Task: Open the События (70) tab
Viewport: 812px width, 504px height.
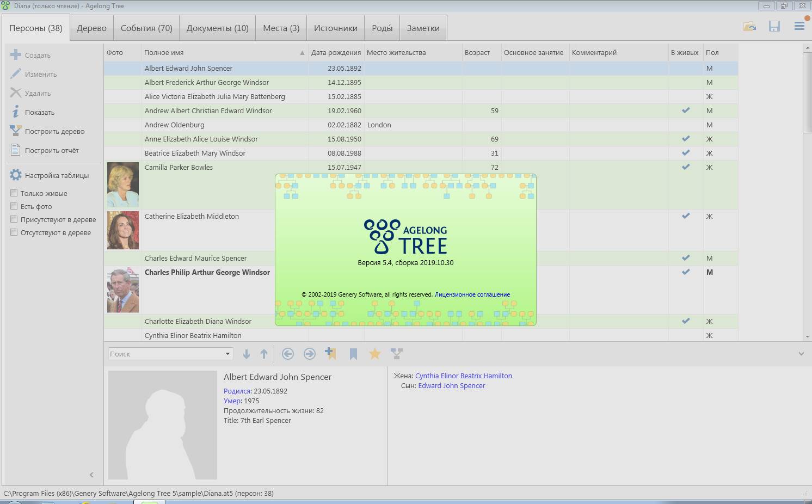Action: (x=146, y=28)
